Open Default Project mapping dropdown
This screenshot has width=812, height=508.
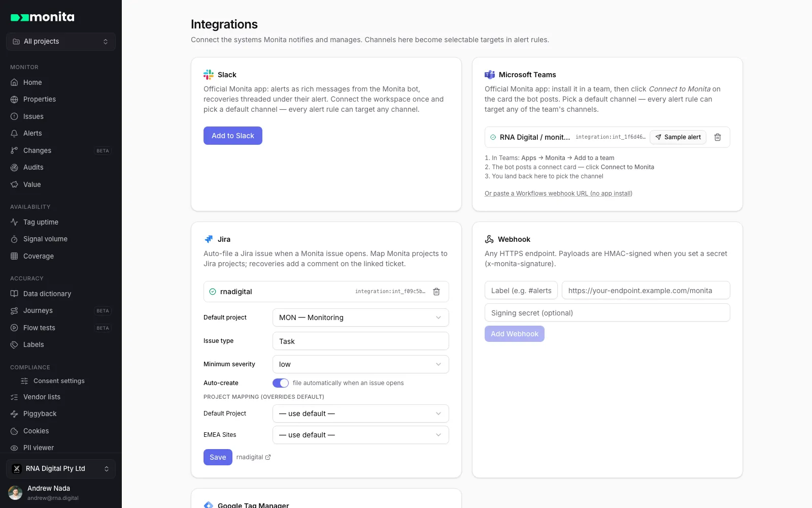(361, 414)
